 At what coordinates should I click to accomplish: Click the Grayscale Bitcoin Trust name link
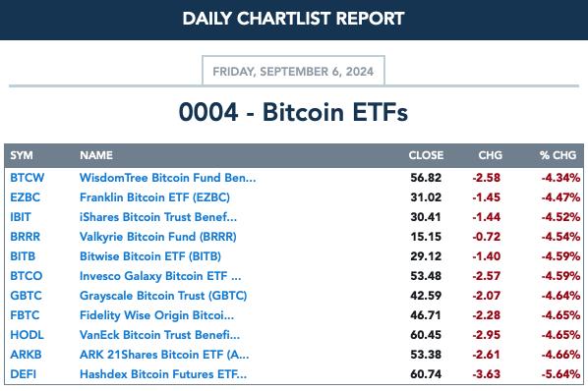point(163,296)
